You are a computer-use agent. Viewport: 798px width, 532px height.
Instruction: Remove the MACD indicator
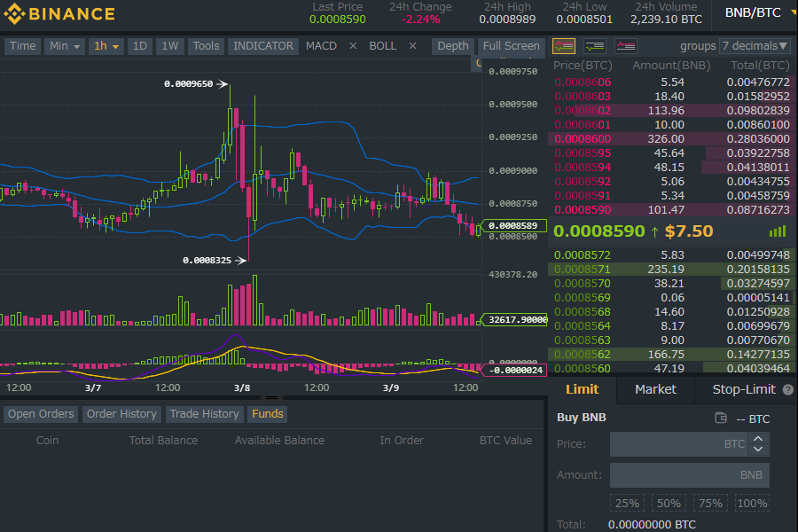[353, 46]
